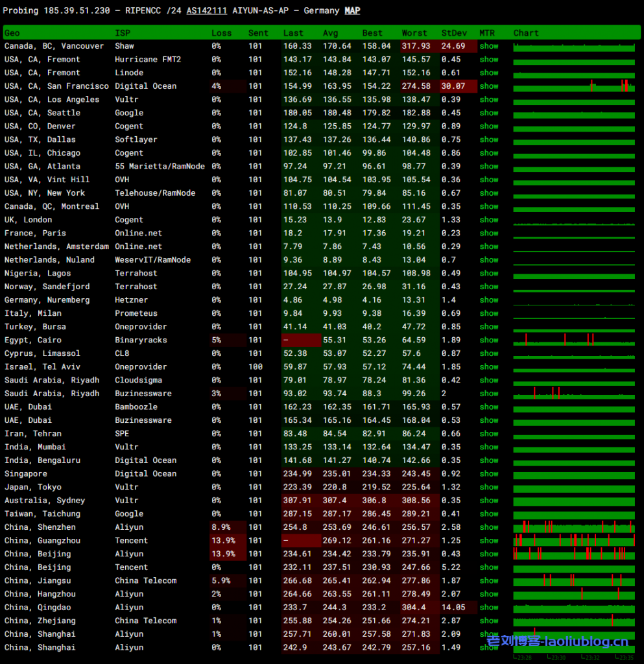Screen dimensions: 644x664
Task: Click the Geo column header
Action: tap(12, 33)
